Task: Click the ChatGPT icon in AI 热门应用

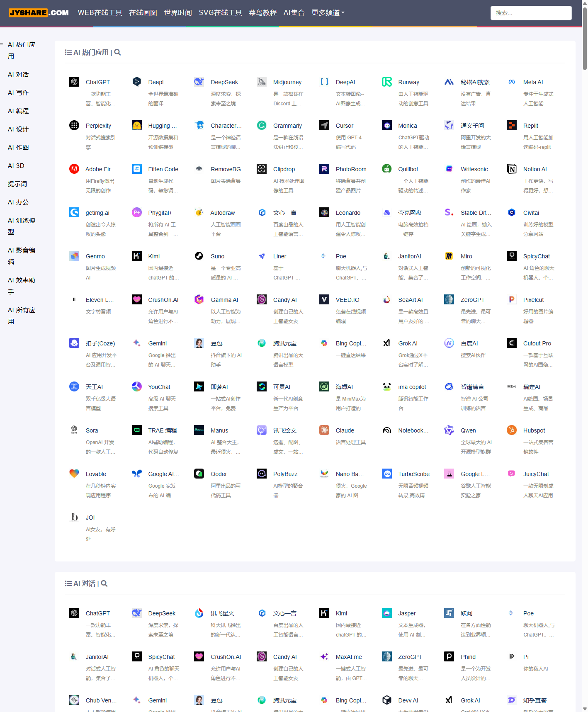Action: coord(74,82)
